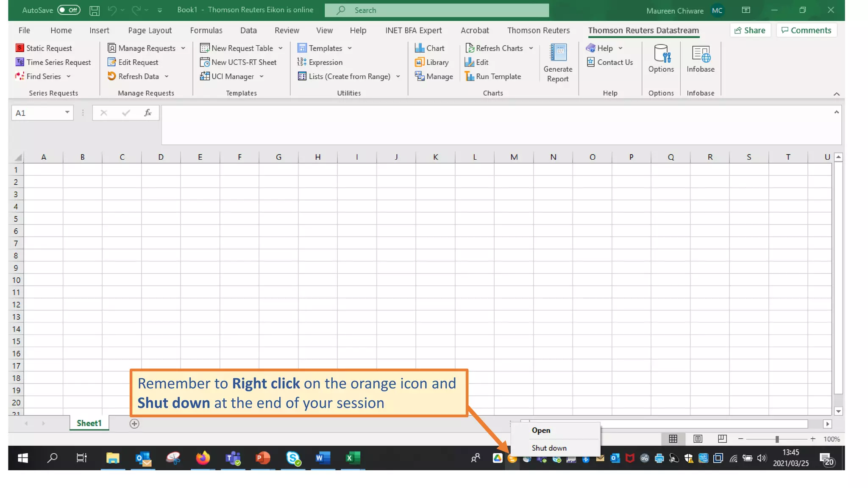Viewport: 868px width, 488px height.
Task: Expand the formula bar
Action: pos(836,112)
